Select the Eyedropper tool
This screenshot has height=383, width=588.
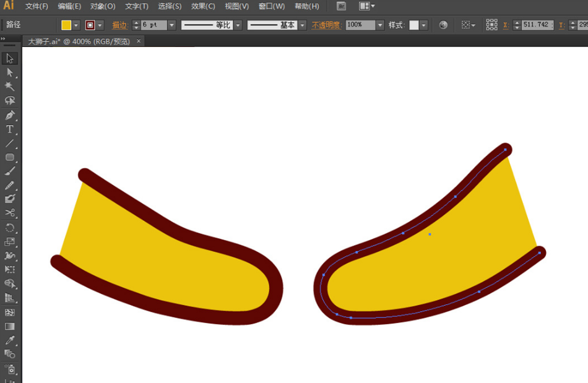[10, 340]
